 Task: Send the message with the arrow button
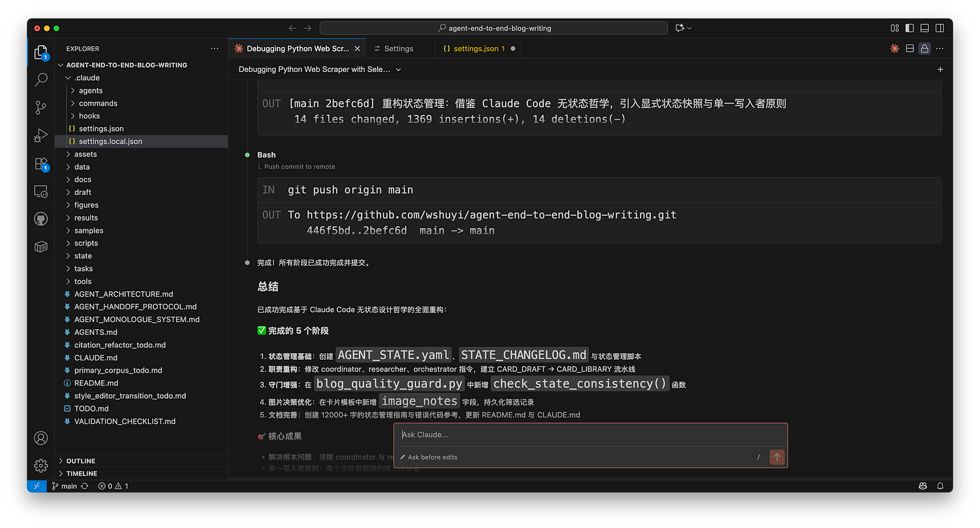777,457
